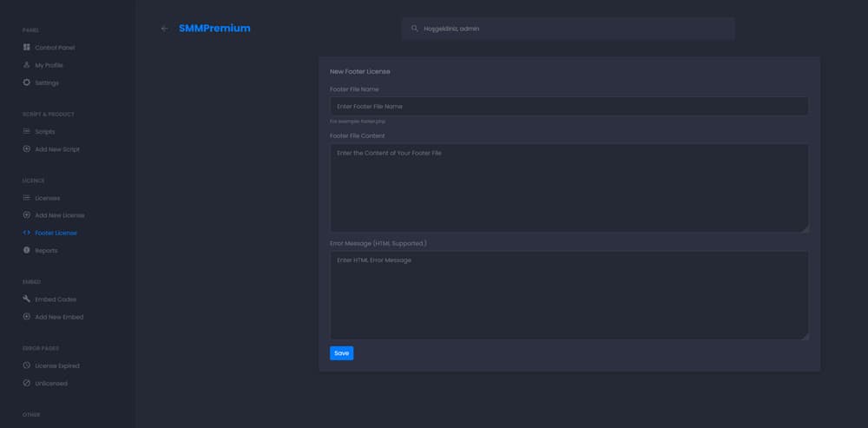This screenshot has width=868, height=428.
Task: Click into the HTML Error Message textarea
Action: click(x=569, y=296)
